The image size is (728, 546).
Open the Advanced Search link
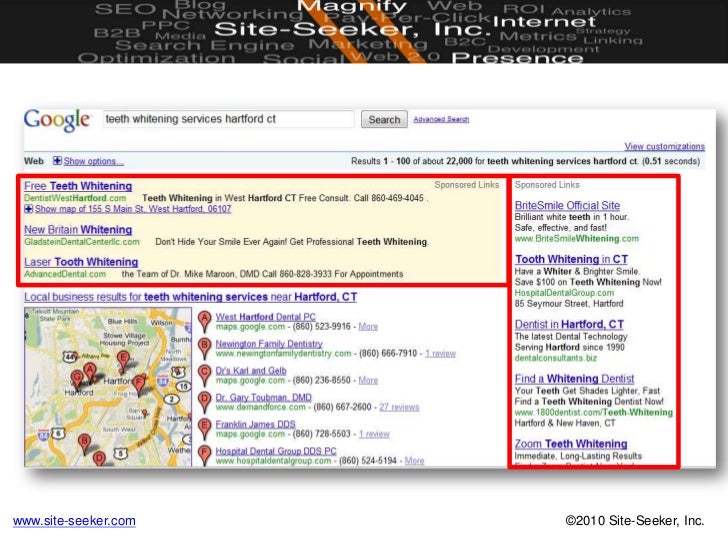[x=441, y=119]
